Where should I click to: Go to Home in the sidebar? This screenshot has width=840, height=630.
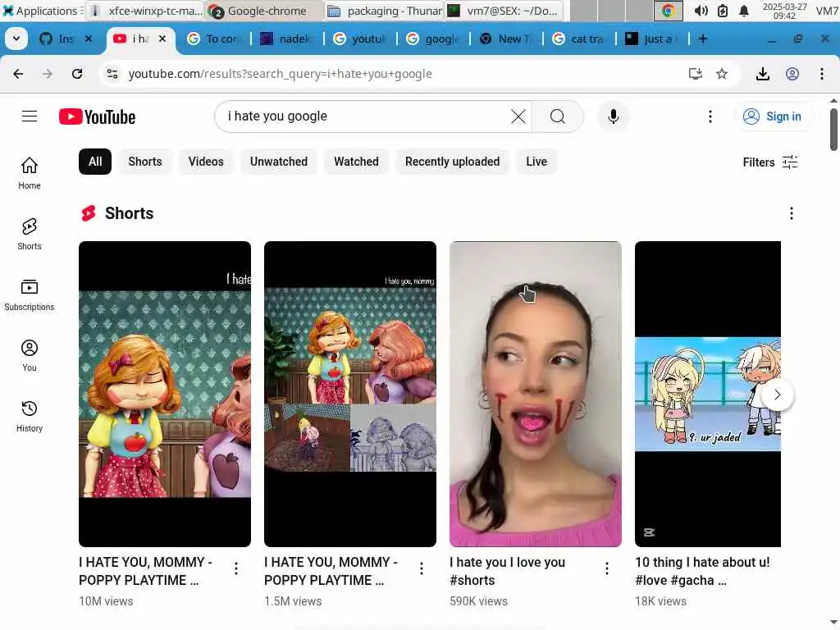[30, 173]
